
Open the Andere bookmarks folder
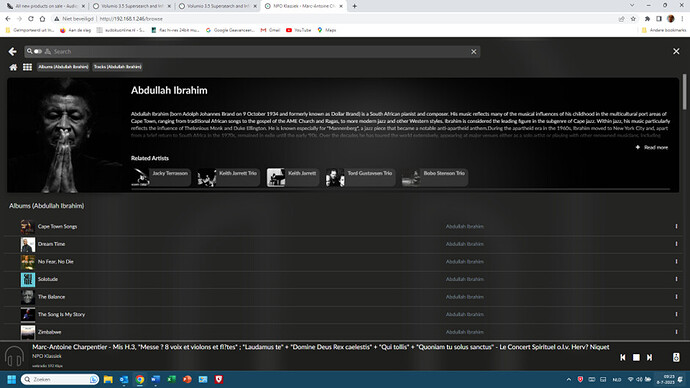tap(664, 30)
